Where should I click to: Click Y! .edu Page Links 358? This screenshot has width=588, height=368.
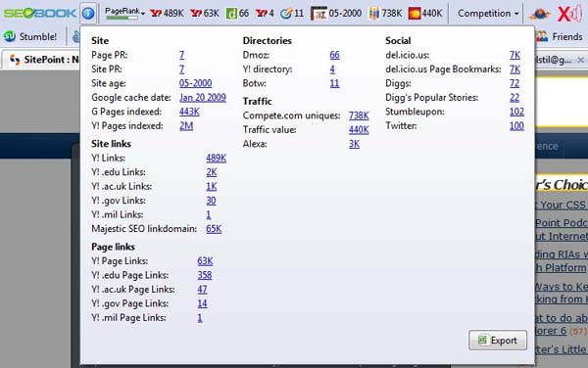(205, 276)
